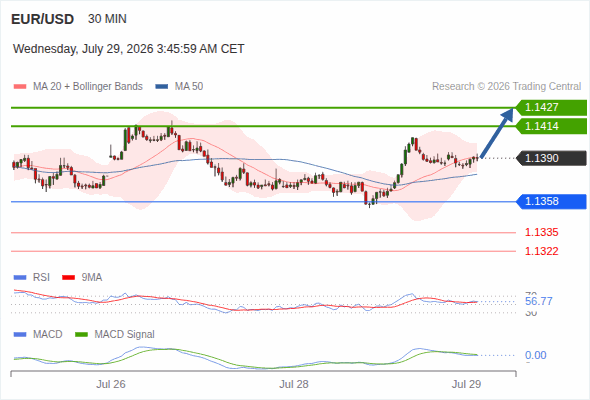Click the MACD Signal green legend swatch
The height and width of the screenshot is (400, 590).
(81, 335)
